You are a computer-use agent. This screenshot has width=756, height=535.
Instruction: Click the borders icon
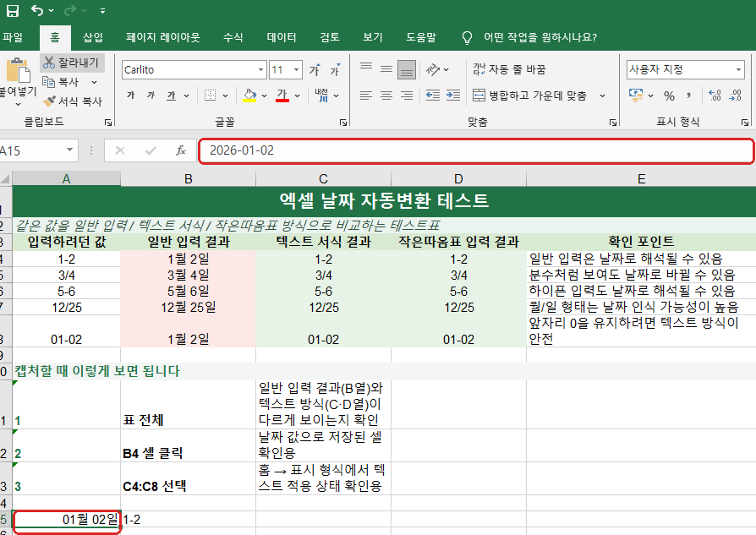(211, 96)
